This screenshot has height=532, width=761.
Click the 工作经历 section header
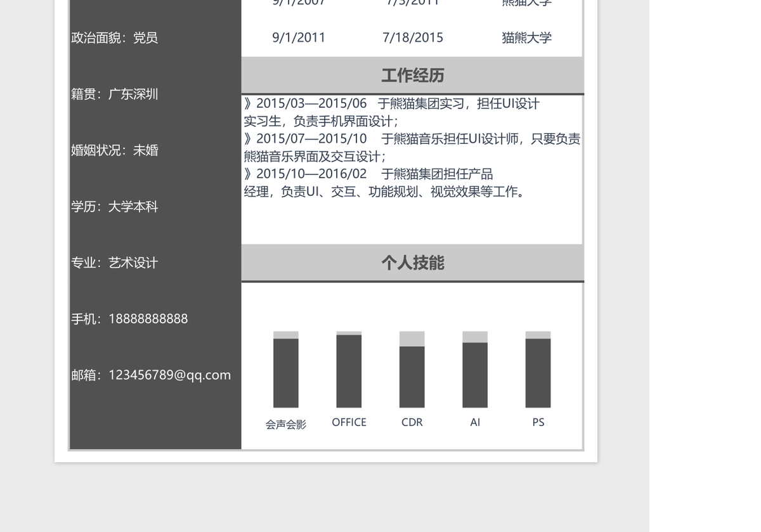click(413, 75)
